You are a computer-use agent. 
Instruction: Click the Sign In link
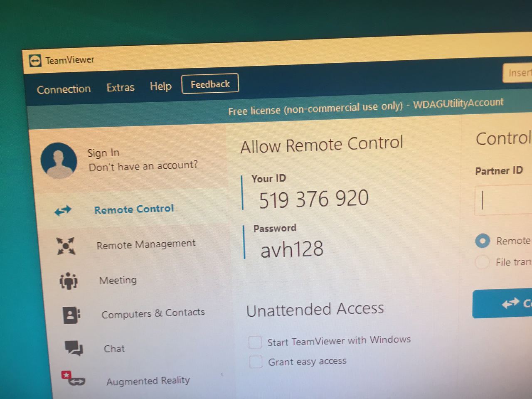click(x=103, y=153)
